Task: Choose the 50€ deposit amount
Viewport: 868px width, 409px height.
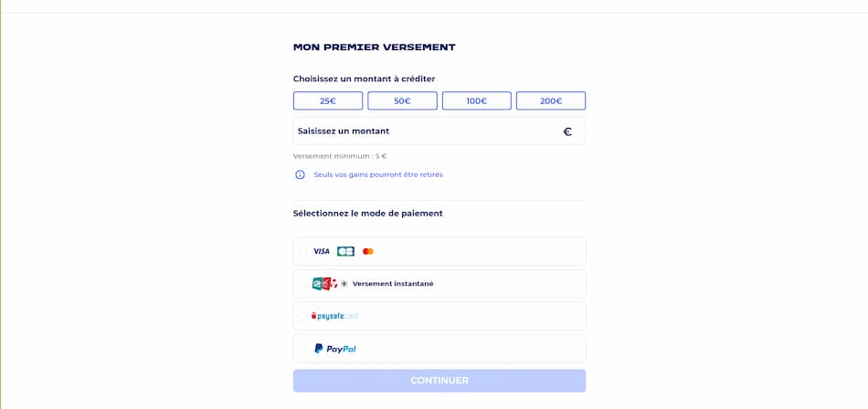Action: pos(402,100)
